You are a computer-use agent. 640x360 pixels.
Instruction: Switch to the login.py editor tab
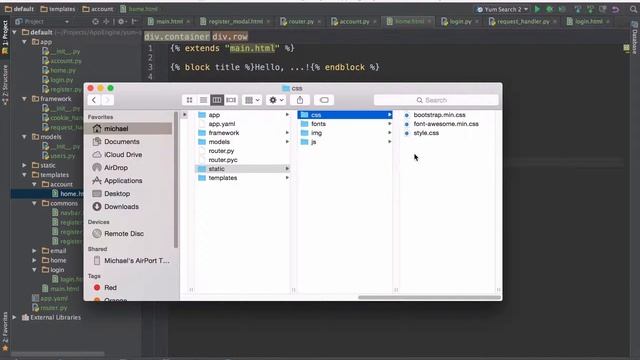[x=460, y=22]
